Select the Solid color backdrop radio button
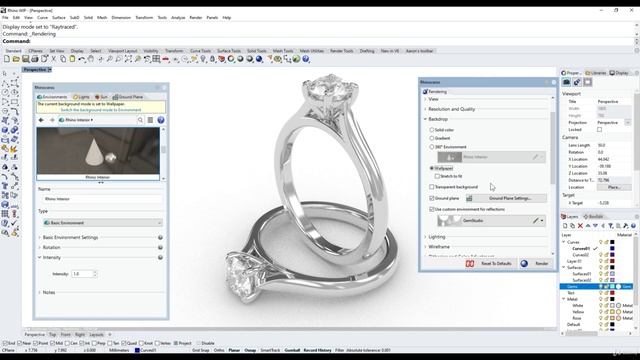This screenshot has height=360, width=640. 431,130
